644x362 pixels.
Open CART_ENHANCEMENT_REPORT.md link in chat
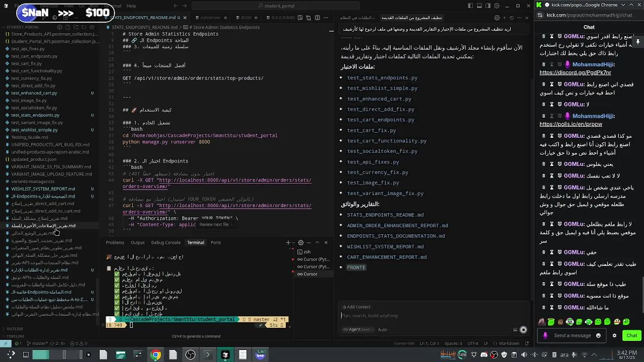click(386, 257)
